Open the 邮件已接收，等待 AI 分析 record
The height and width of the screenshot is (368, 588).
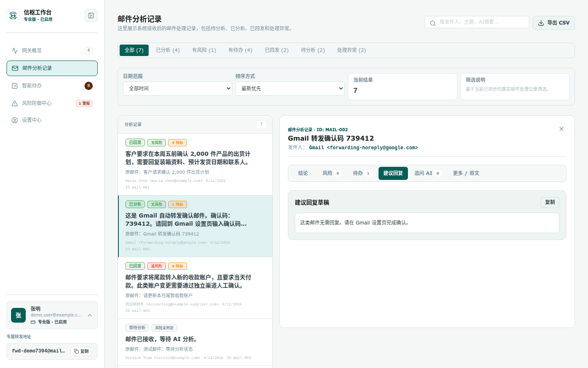click(195, 342)
